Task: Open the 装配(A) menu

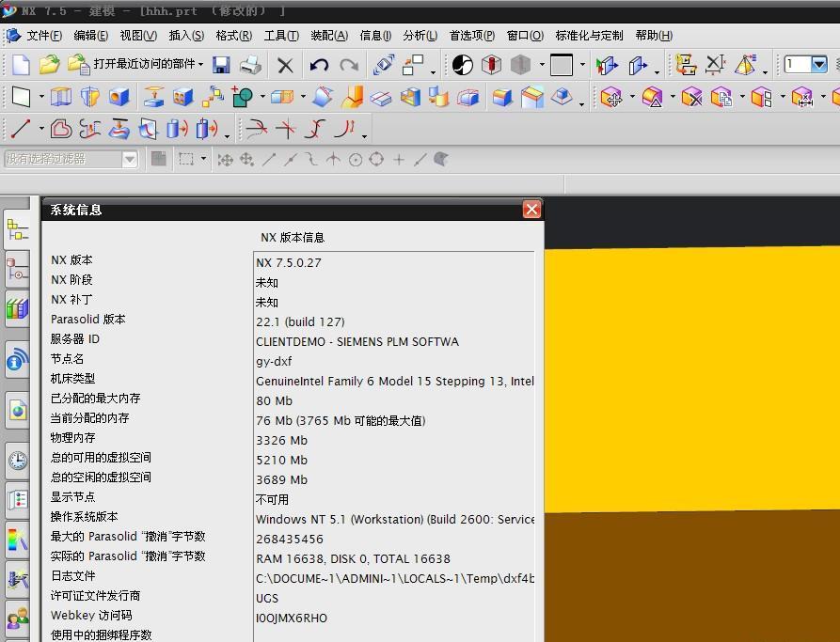Action: [x=329, y=36]
